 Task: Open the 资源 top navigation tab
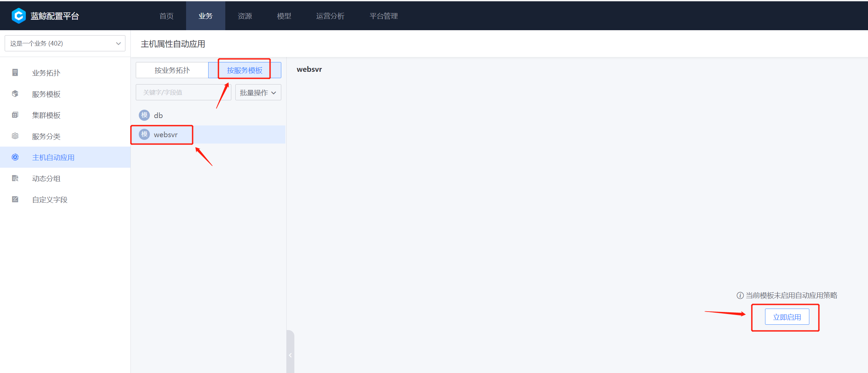click(x=245, y=16)
